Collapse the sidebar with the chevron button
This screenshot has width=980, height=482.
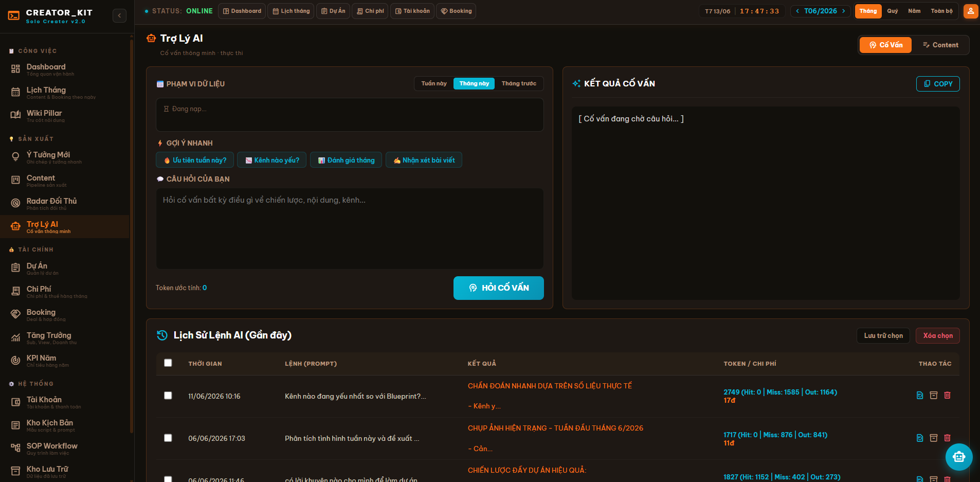(119, 15)
